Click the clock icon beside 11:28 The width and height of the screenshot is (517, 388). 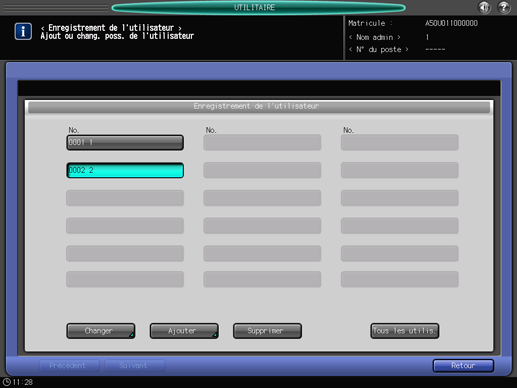(7, 382)
